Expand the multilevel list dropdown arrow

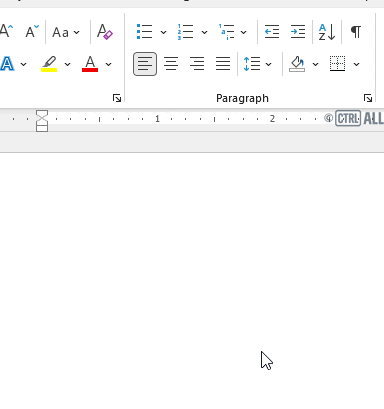coord(244,32)
